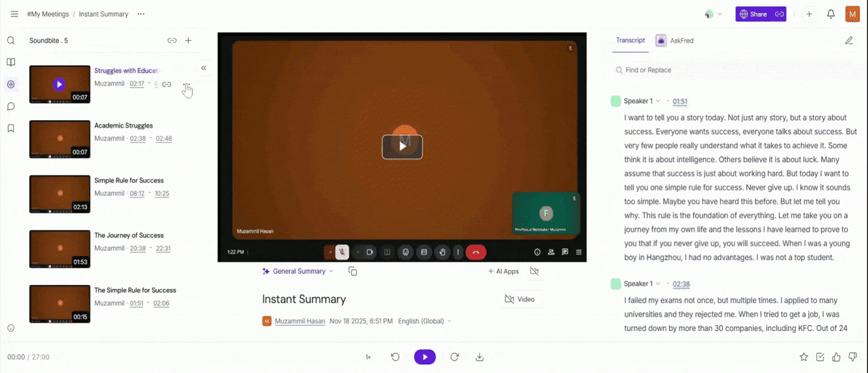
Task: Click in the Find or Replace field
Action: [x=732, y=70]
